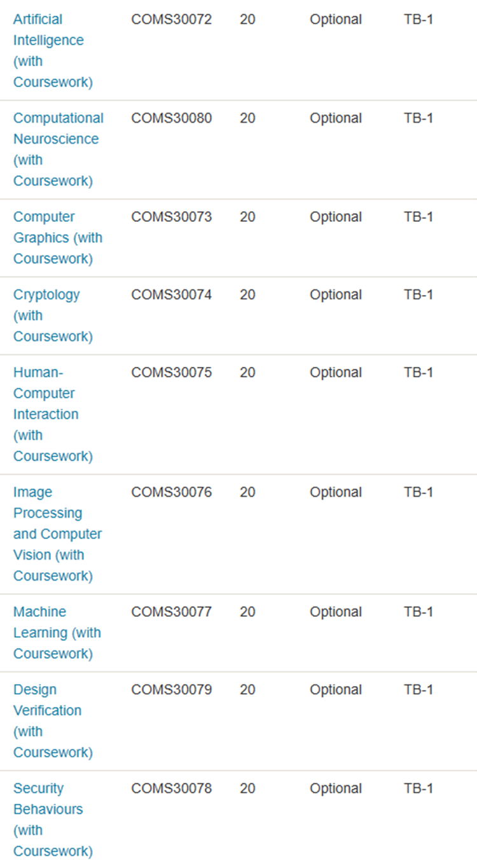477x868 pixels.
Task: Open the Artificial Intelligence (with Coursework) unit link
Action: (53, 51)
